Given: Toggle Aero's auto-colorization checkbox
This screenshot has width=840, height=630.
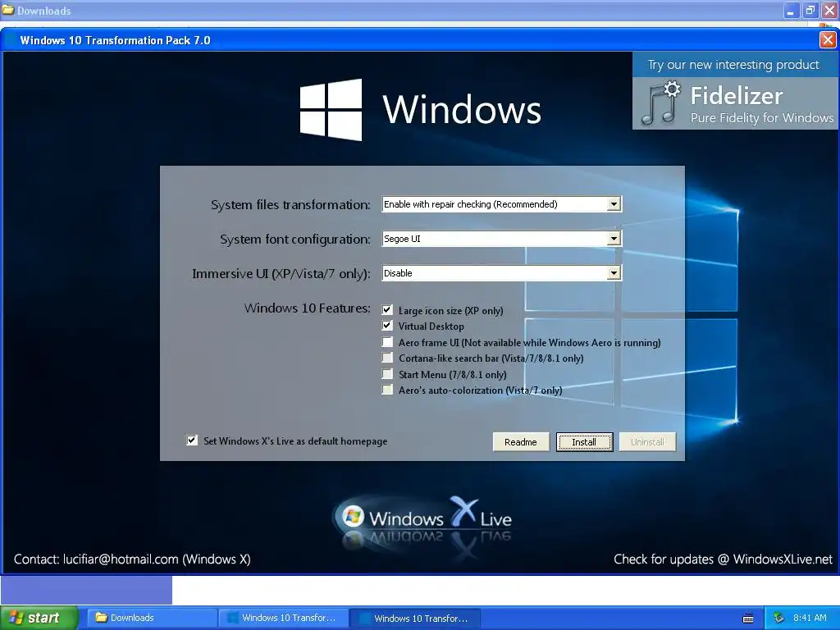Looking at the screenshot, I should [x=387, y=390].
